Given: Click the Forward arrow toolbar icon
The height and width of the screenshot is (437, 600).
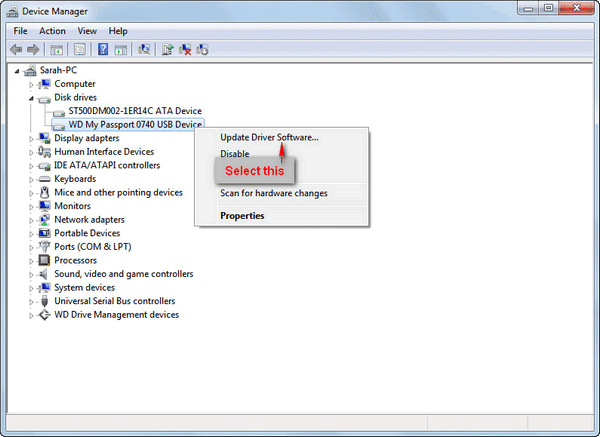Looking at the screenshot, I should point(33,49).
